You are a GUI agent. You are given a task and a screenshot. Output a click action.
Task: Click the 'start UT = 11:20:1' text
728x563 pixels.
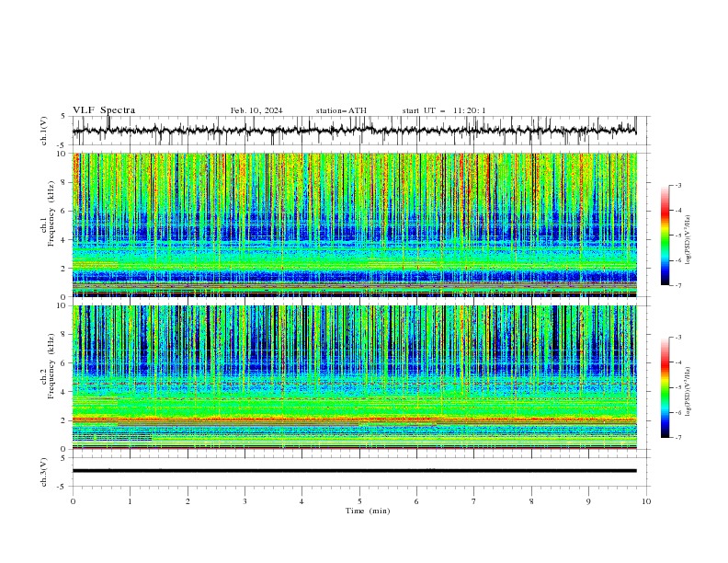point(444,110)
